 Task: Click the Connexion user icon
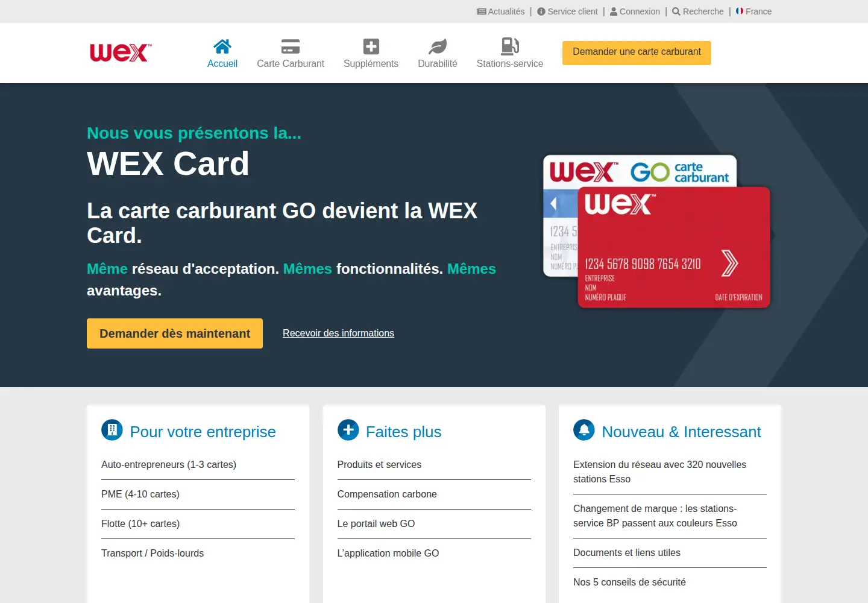point(614,11)
